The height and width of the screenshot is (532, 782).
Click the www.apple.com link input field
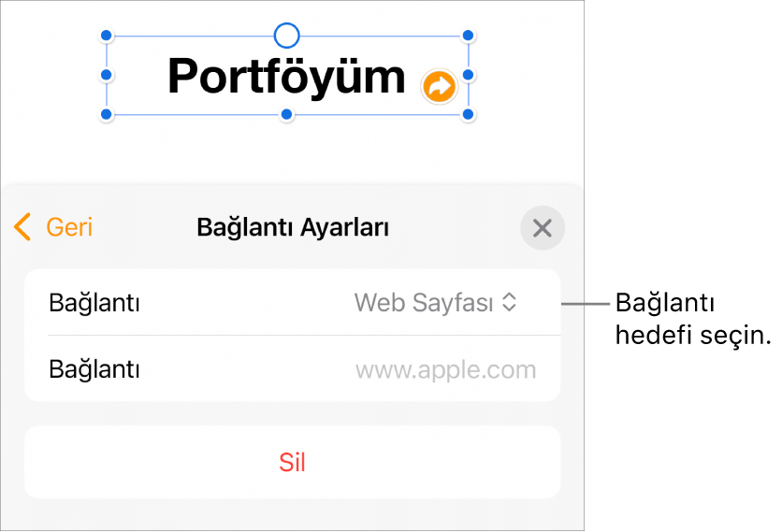pos(445,369)
